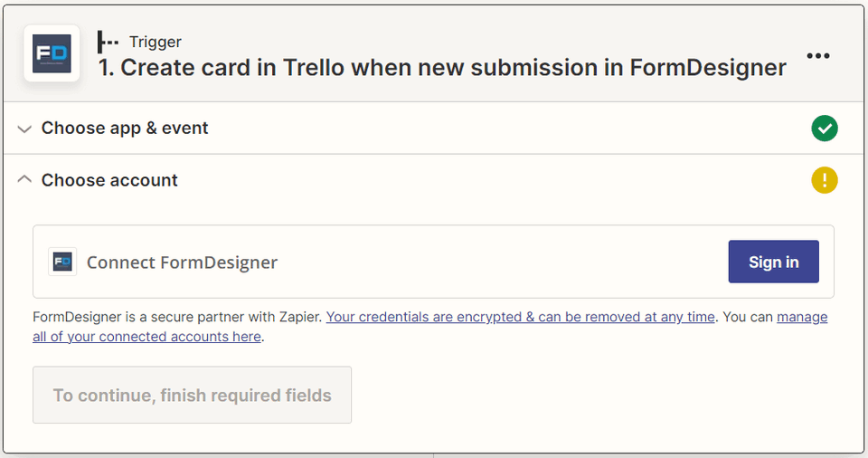Viewport: 868px width, 458px height.
Task: Click the large FormDesigner app logo
Action: 52,53
